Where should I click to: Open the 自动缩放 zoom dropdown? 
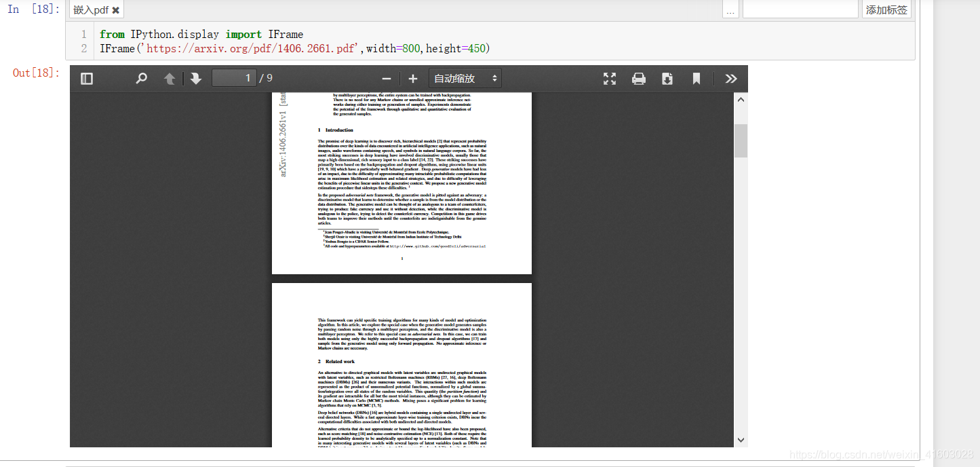pos(465,79)
